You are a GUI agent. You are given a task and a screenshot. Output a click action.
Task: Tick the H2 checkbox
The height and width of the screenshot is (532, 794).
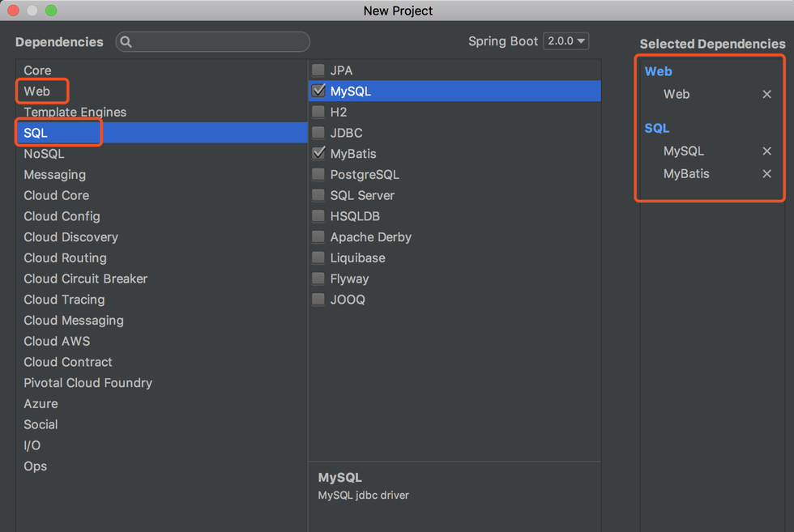(x=318, y=112)
